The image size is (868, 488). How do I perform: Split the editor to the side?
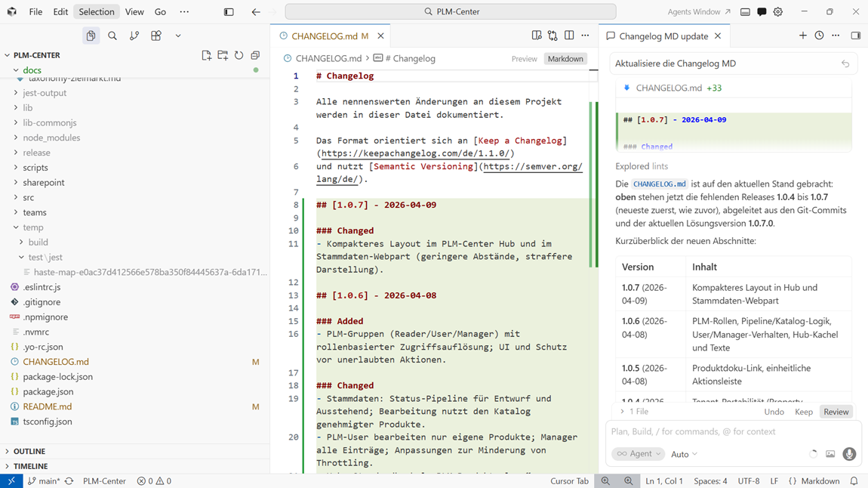point(568,35)
